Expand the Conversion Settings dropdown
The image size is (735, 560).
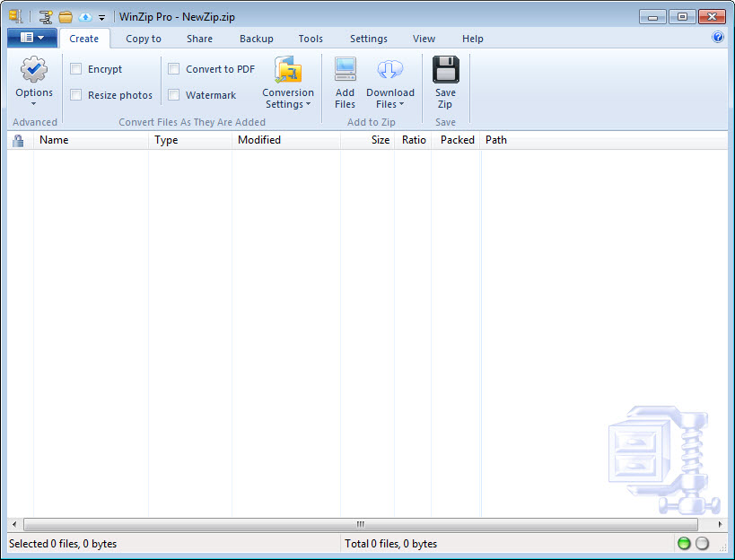[288, 83]
